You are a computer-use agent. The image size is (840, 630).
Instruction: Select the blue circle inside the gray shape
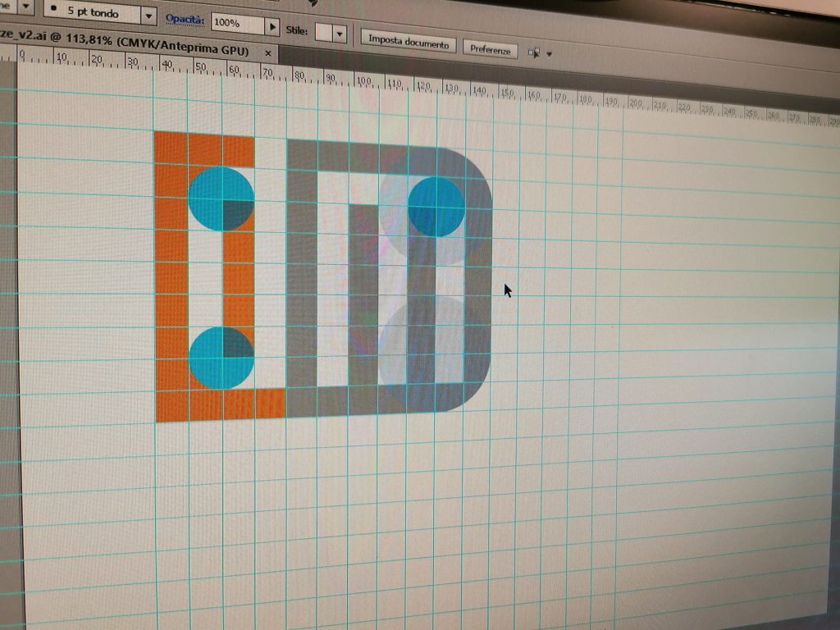436,207
